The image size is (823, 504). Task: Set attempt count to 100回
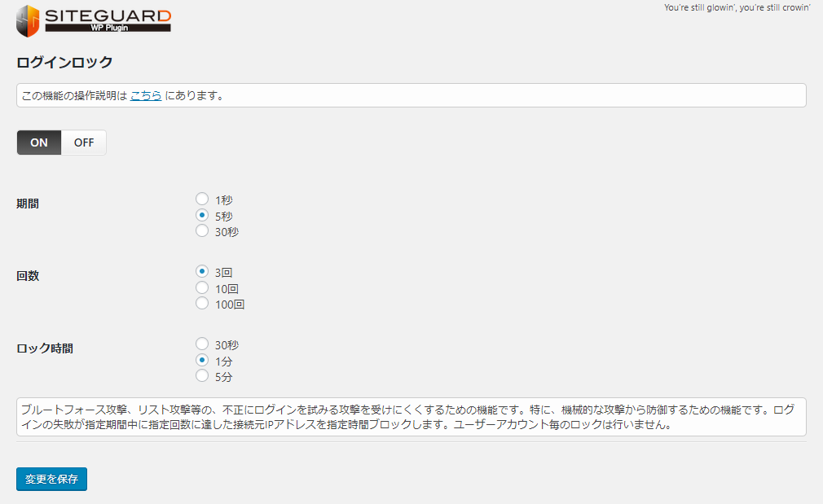click(202, 304)
